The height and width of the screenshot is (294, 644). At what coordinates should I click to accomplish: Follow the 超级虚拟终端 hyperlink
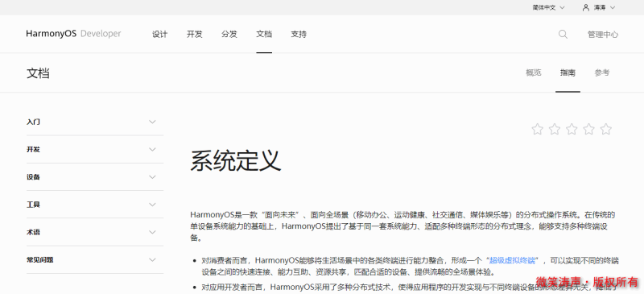(x=512, y=260)
